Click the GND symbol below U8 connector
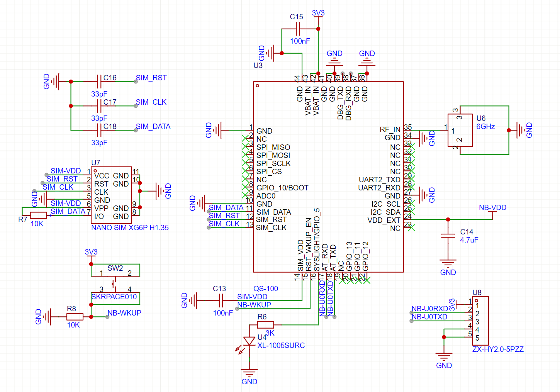The height and width of the screenshot is (392, 560). (444, 357)
